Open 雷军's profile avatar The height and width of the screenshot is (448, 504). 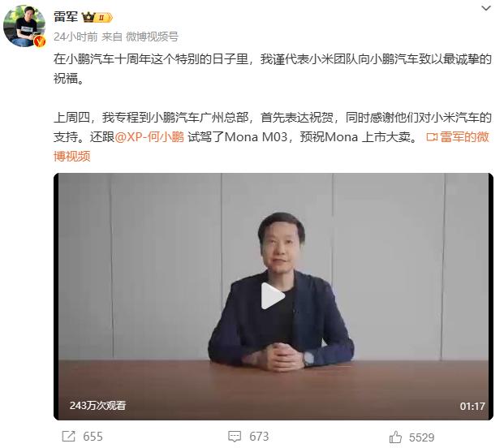pos(24,26)
